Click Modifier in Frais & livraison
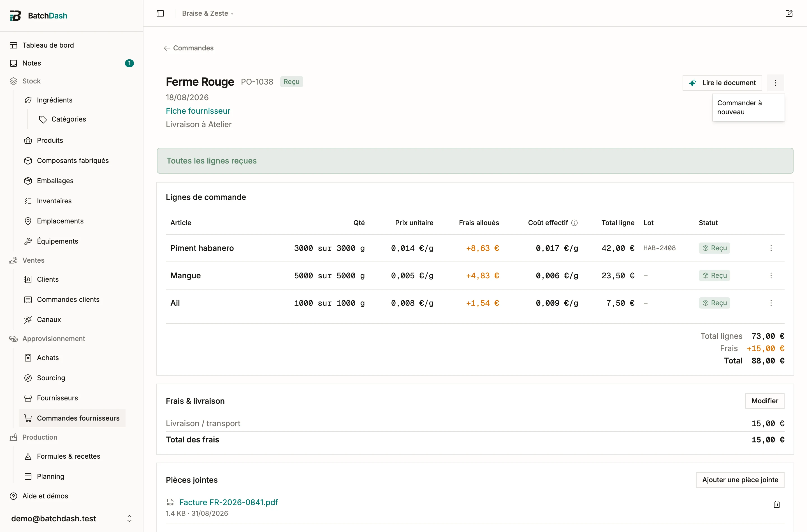Image resolution: width=807 pixels, height=532 pixels. [x=765, y=401]
